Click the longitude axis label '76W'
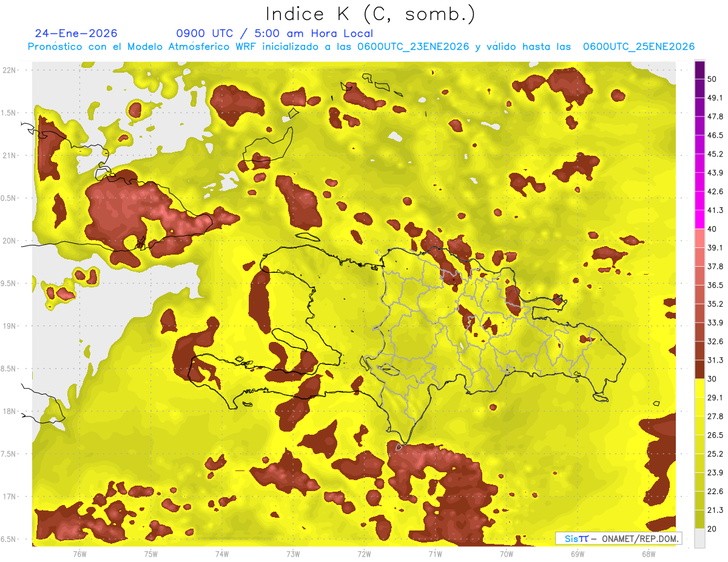Screen dimensions: 728x562 79,554
